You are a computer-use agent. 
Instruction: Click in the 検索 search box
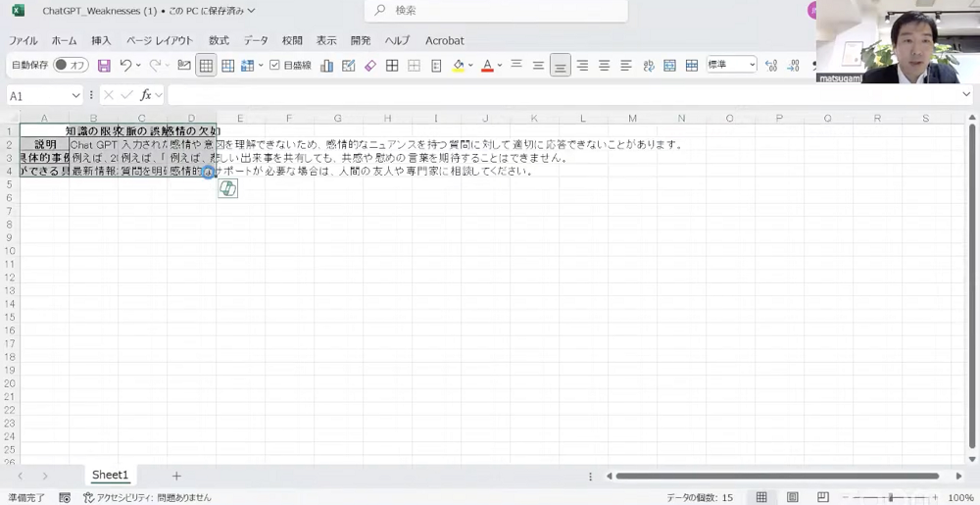(x=496, y=11)
